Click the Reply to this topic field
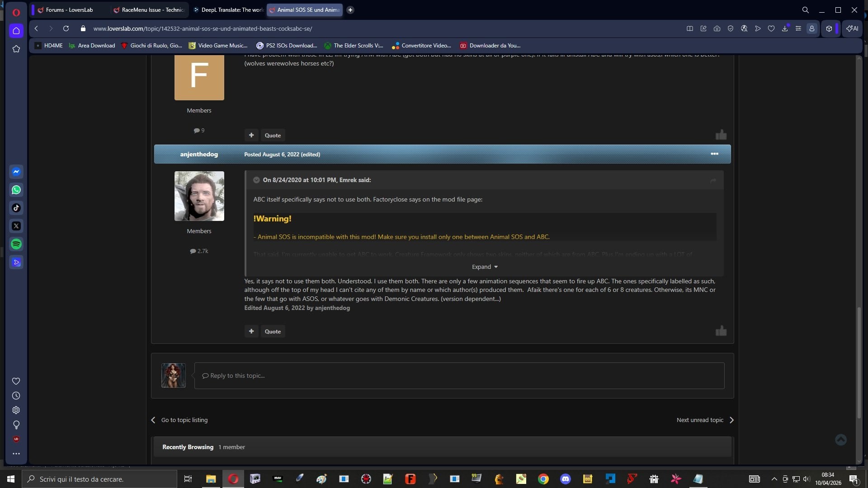868x488 pixels. [459, 375]
